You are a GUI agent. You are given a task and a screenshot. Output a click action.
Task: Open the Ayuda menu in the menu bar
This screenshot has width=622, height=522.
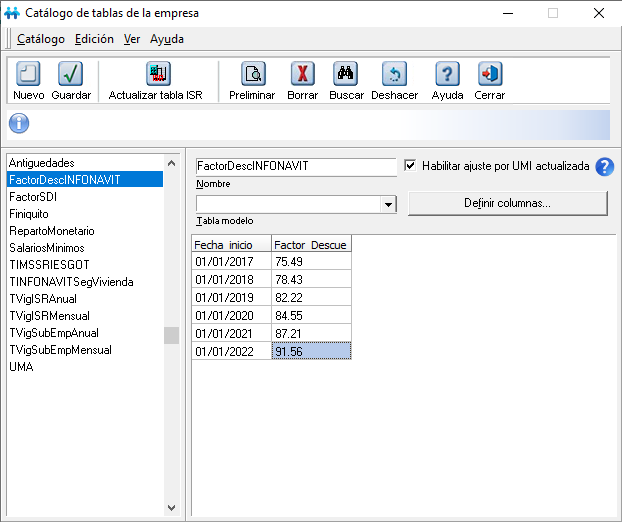167,39
